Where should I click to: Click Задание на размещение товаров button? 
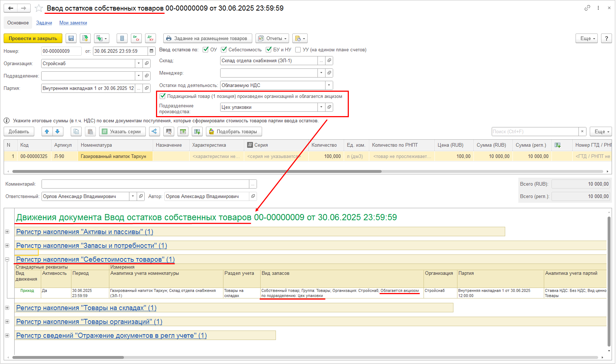207,38
